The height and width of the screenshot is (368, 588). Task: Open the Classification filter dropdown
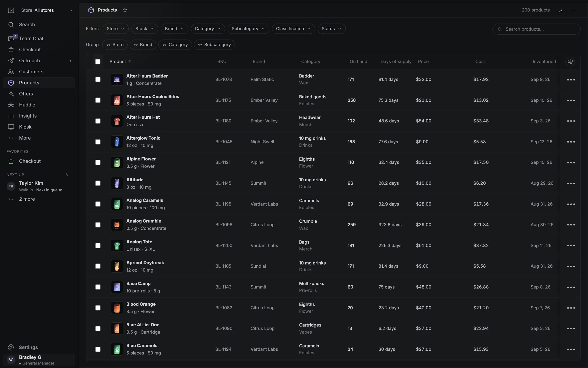293,29
